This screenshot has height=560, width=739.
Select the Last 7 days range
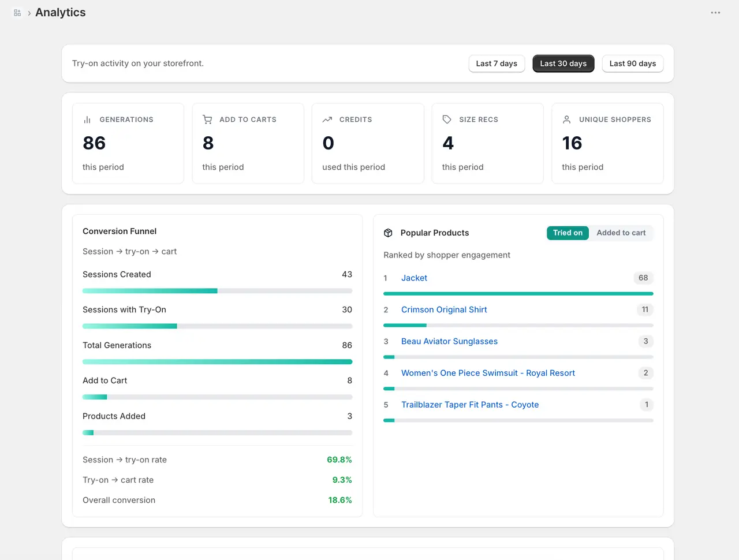(497, 64)
